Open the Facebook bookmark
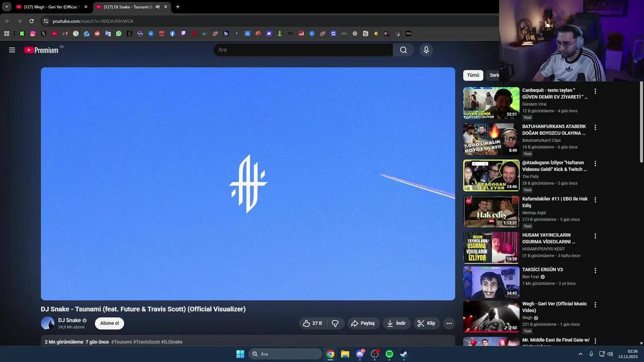644x362 pixels. point(172,34)
